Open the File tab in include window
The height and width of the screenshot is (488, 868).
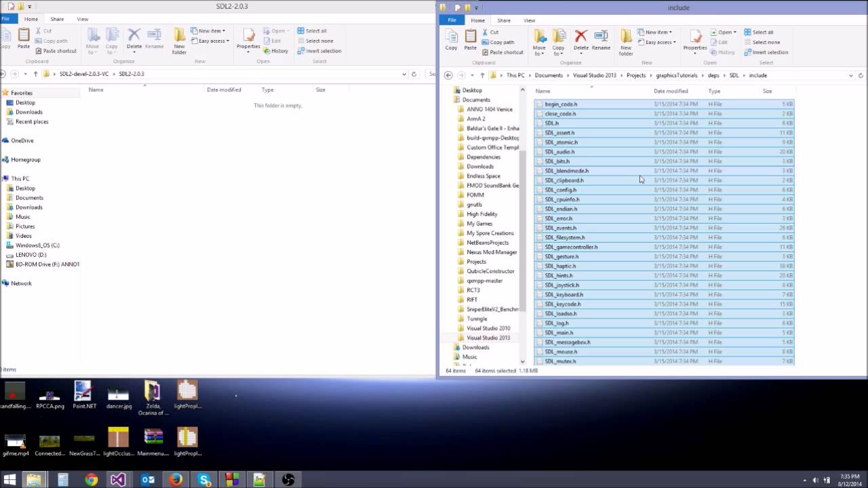452,20
